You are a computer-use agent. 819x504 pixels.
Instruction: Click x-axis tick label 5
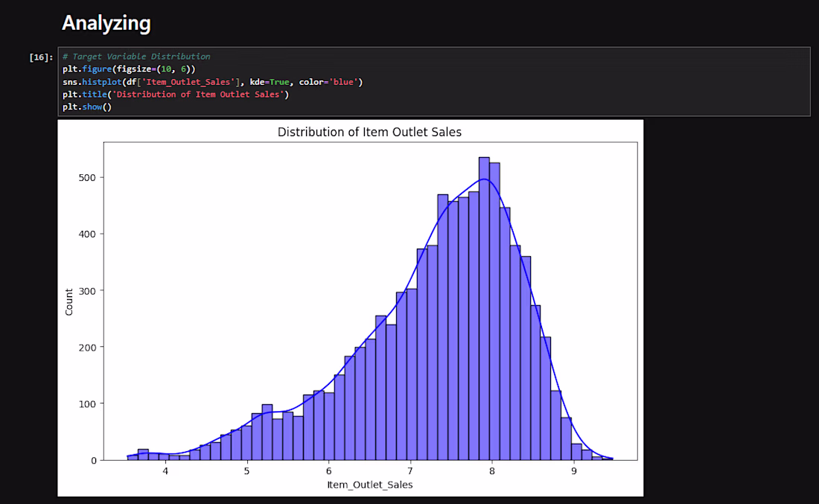(247, 471)
